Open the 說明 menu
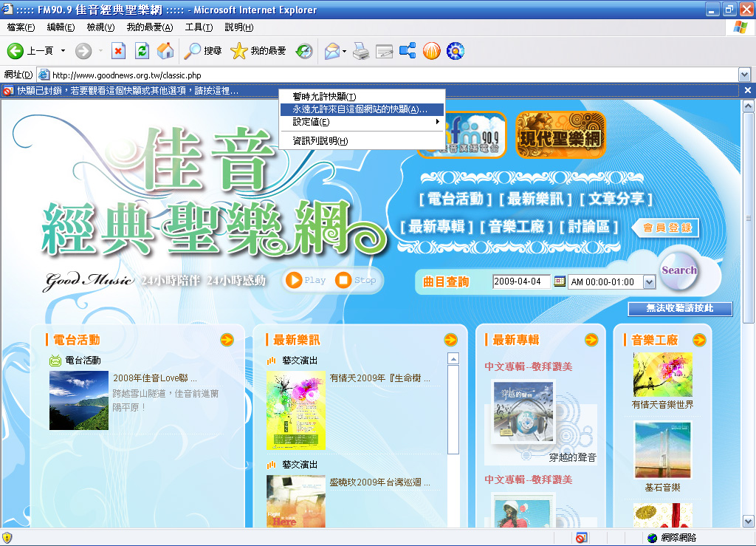The width and height of the screenshot is (756, 546). click(x=238, y=27)
